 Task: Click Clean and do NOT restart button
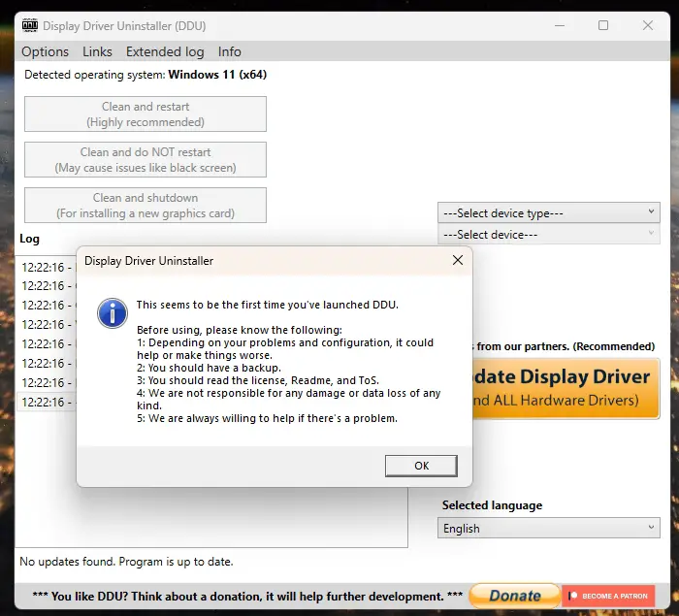(145, 159)
